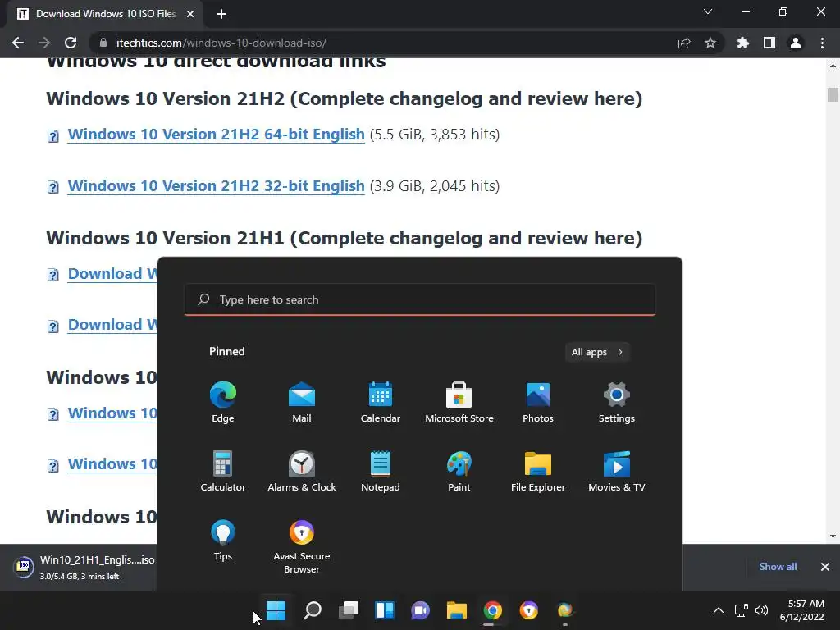Open Widgets from the taskbar
The width and height of the screenshot is (840, 630).
(384, 610)
